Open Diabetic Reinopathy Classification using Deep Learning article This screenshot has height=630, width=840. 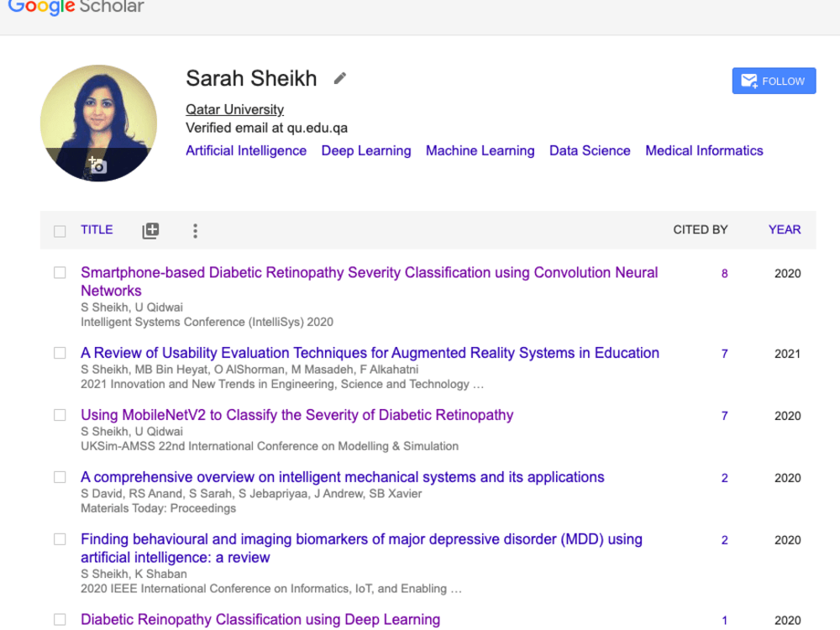pos(260,620)
